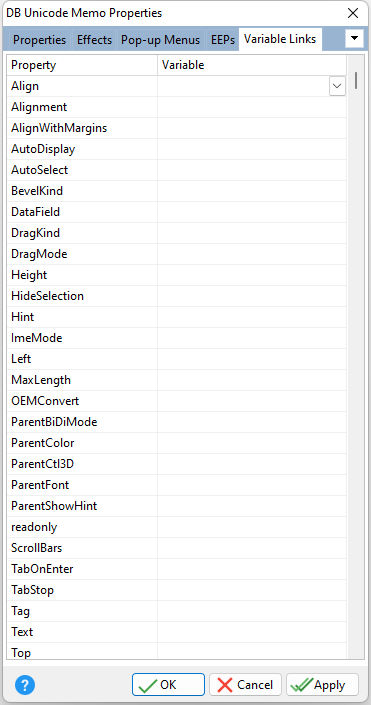
Task: Click the Variable column header
Action: (x=252, y=65)
